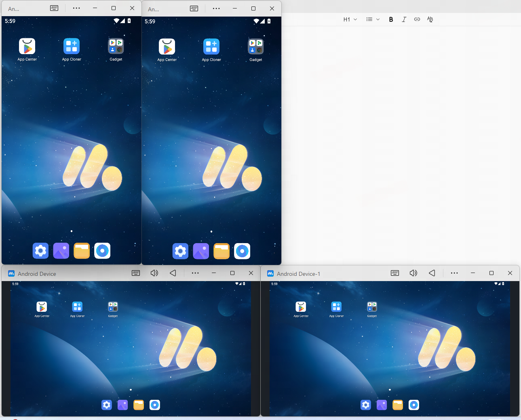
Task: Toggle bold formatting in editor toolbar
Action: [x=391, y=19]
